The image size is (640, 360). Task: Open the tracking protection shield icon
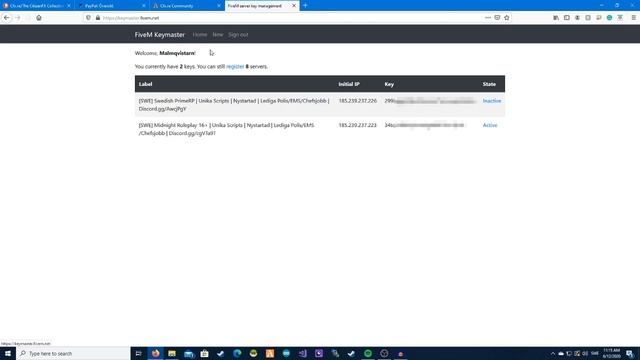pos(88,18)
